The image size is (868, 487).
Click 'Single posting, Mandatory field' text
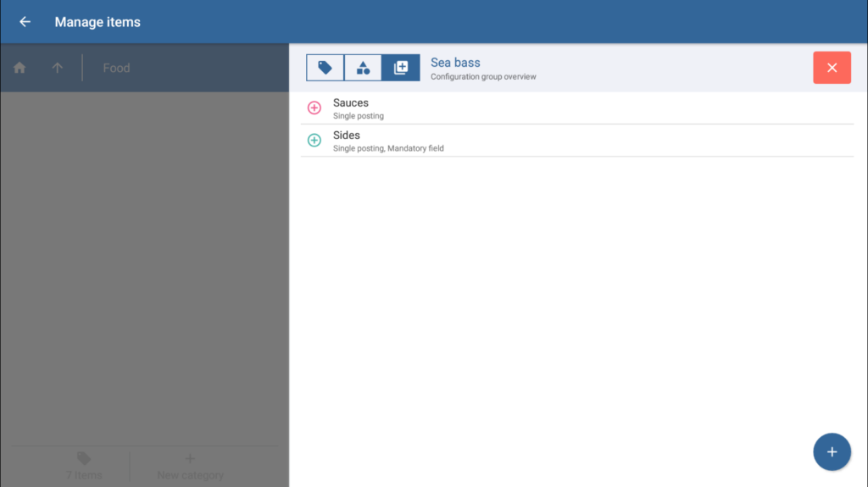click(388, 148)
